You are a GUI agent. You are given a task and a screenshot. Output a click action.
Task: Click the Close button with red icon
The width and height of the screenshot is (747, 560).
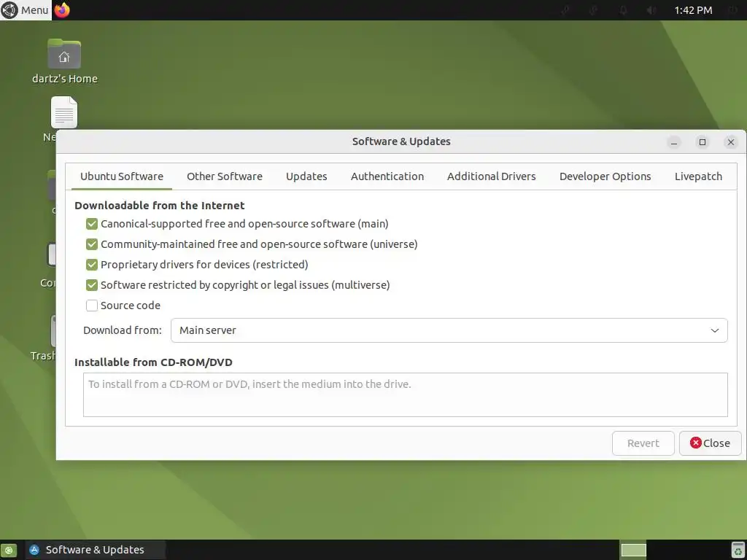pyautogui.click(x=710, y=443)
